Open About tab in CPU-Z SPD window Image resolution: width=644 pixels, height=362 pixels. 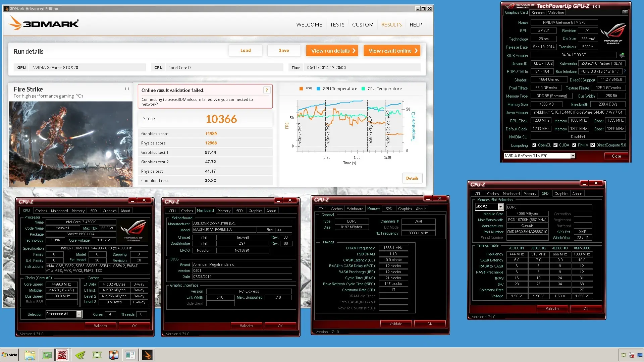[x=577, y=194]
